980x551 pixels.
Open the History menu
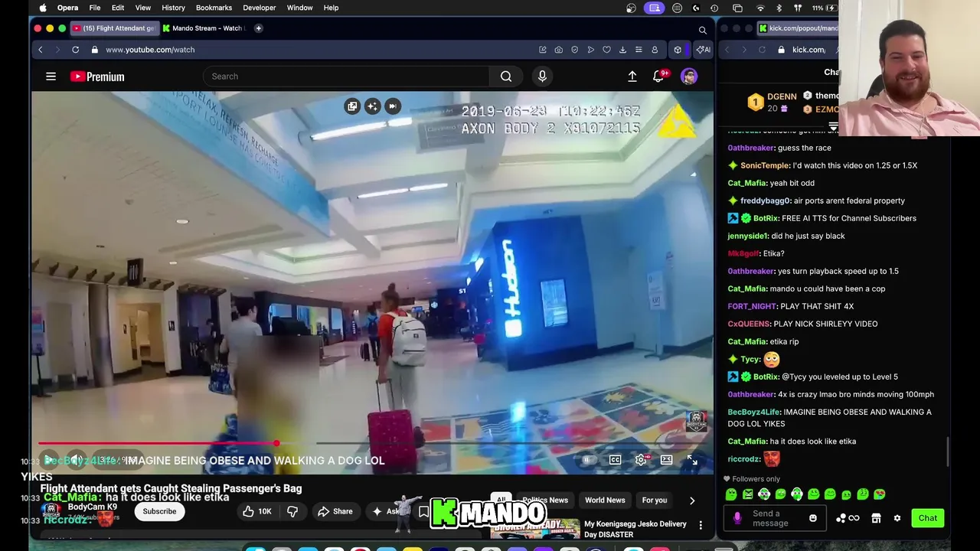click(x=173, y=8)
